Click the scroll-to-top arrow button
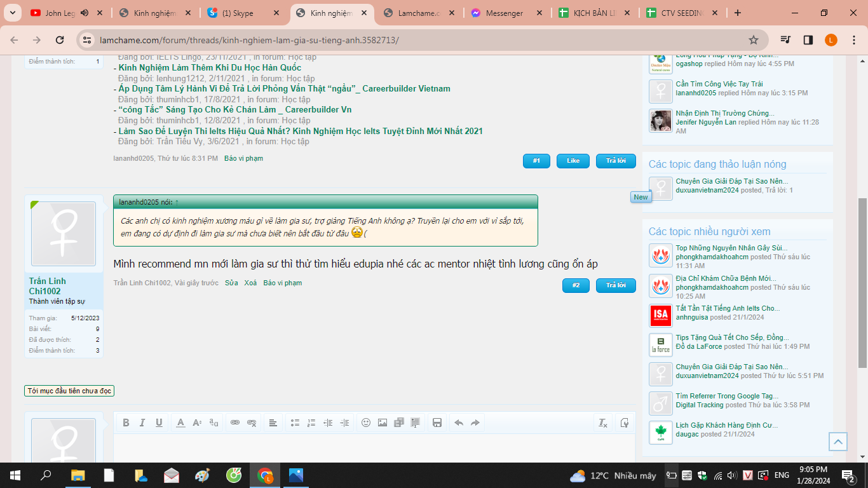 (838, 442)
